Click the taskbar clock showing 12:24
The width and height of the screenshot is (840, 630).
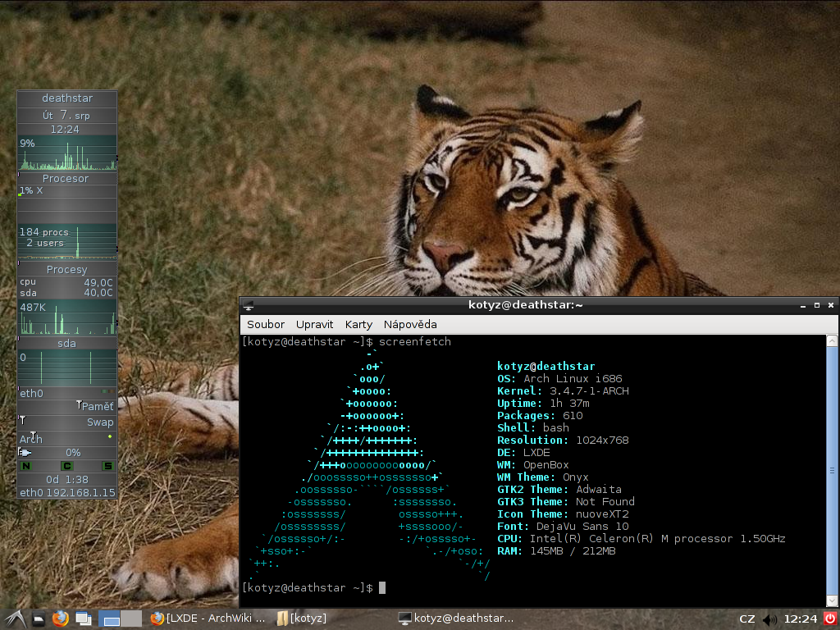(x=800, y=619)
